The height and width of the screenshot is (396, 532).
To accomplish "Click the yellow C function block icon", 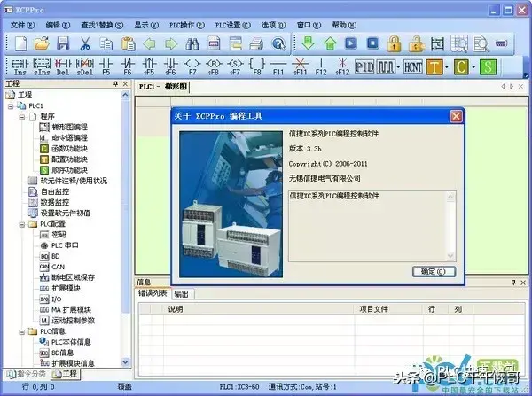I will (461, 66).
